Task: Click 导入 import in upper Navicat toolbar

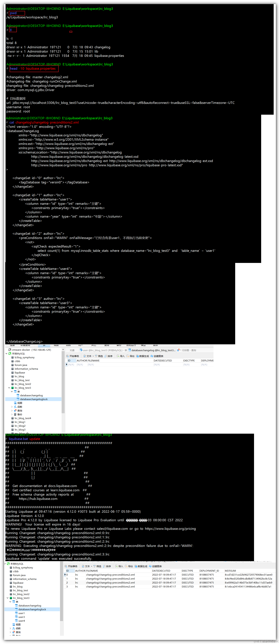Action: (x=121, y=356)
